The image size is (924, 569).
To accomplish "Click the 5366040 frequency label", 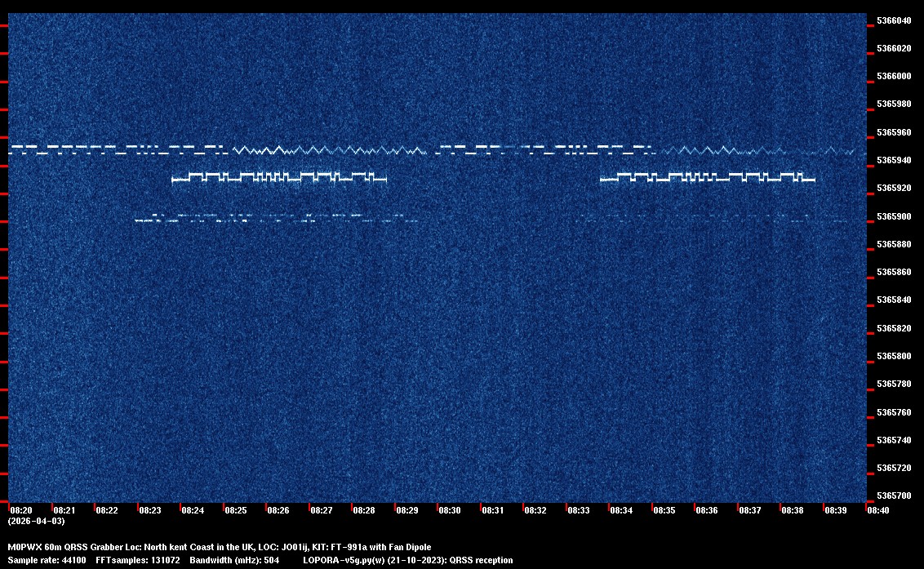I will click(x=894, y=20).
